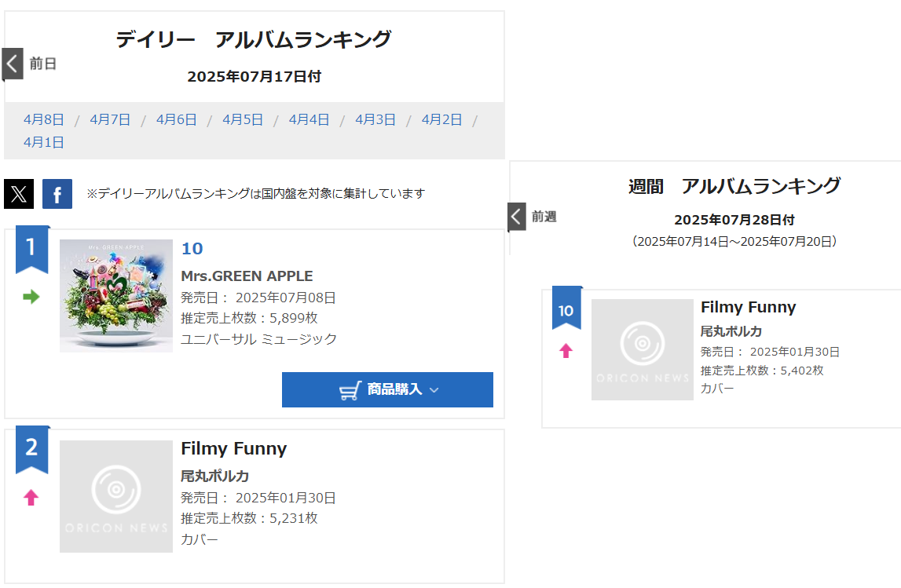
Task: Open the 4月4日 date link
Action: tap(309, 119)
